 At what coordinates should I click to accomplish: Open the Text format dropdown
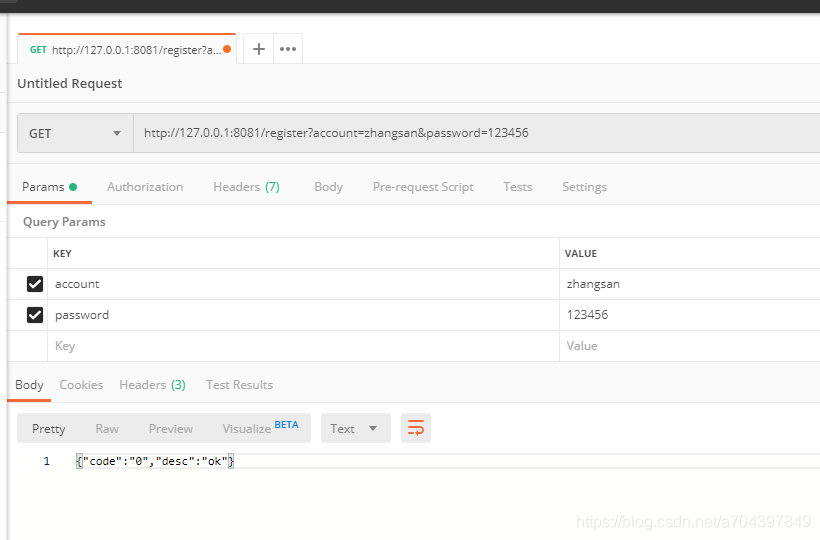pos(356,428)
